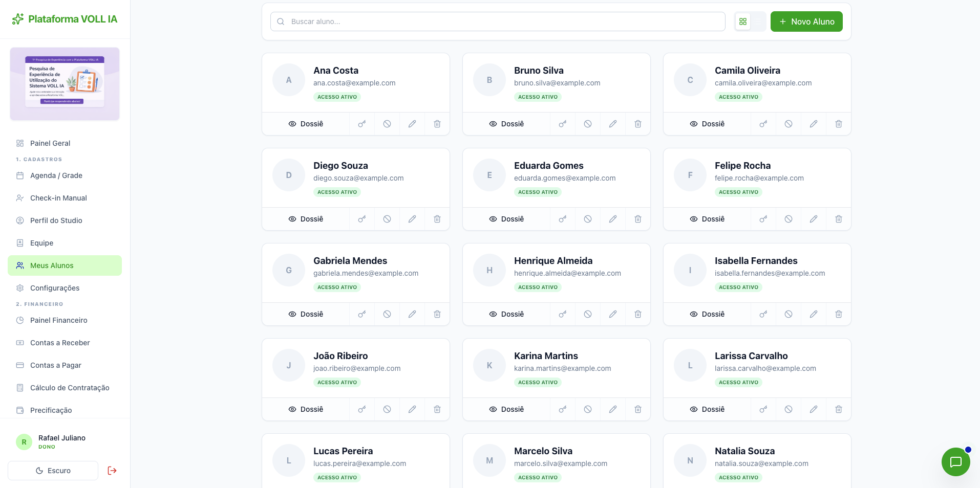The image size is (980, 488).
Task: Click the Novo Aluno button
Action: coord(806,21)
